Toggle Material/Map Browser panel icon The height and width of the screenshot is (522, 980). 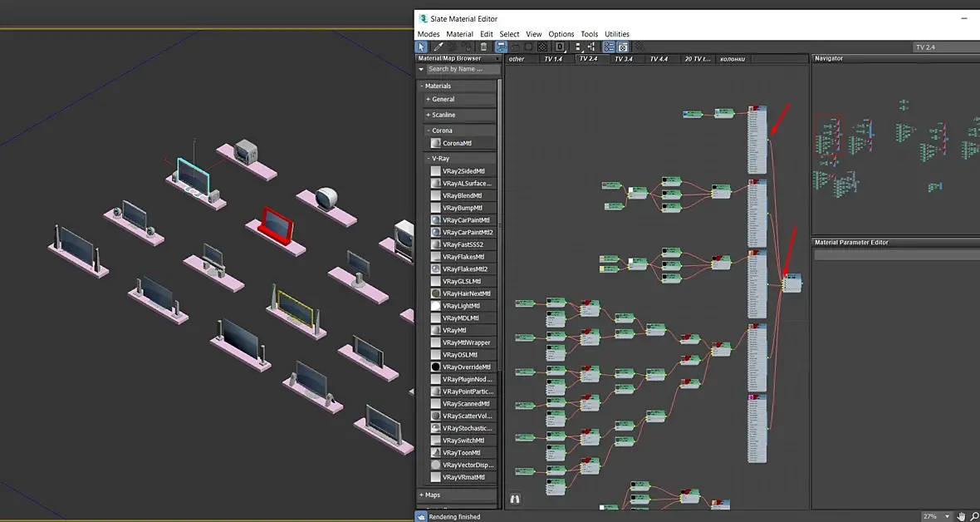tap(610, 47)
